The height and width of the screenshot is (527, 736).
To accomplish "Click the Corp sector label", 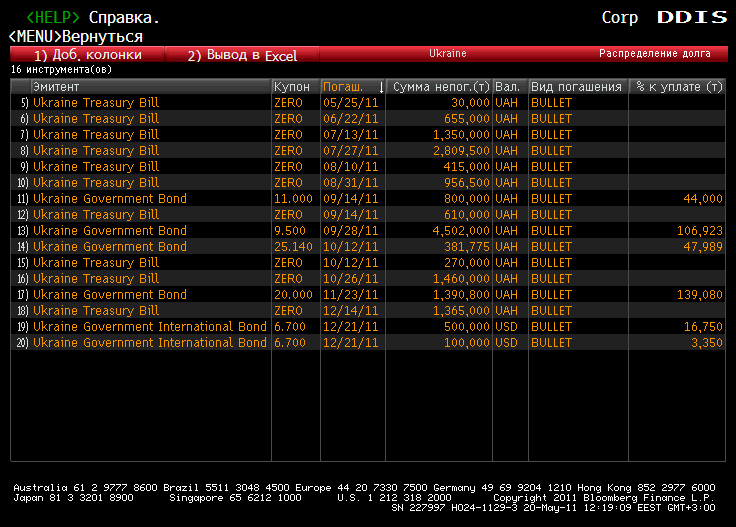I will (x=620, y=17).
